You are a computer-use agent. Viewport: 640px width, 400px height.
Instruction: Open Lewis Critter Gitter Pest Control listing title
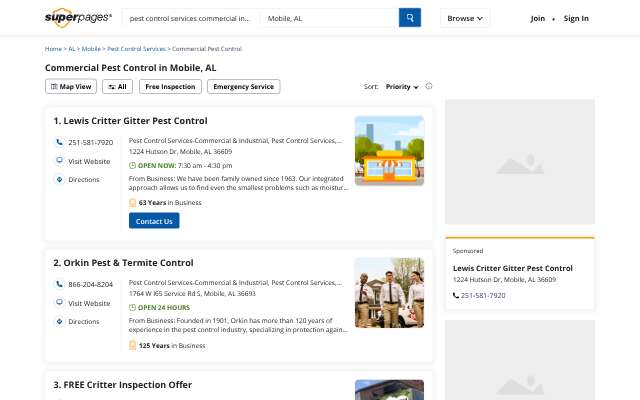[x=130, y=121]
